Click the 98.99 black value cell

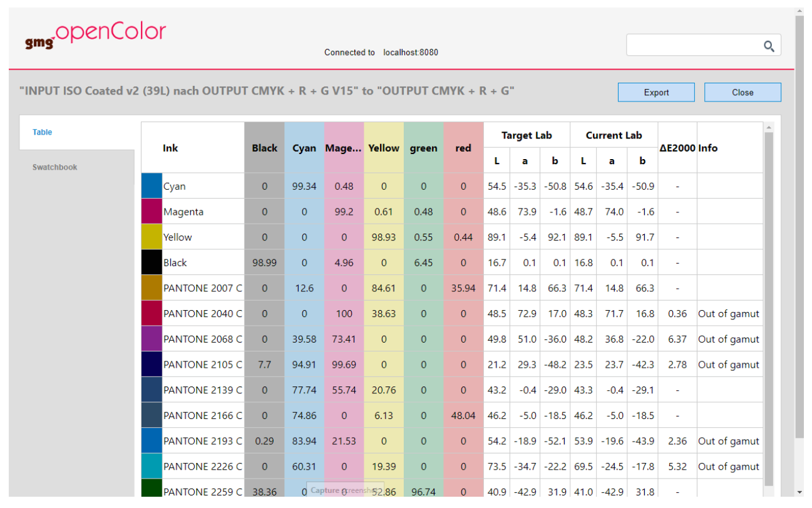coord(265,262)
